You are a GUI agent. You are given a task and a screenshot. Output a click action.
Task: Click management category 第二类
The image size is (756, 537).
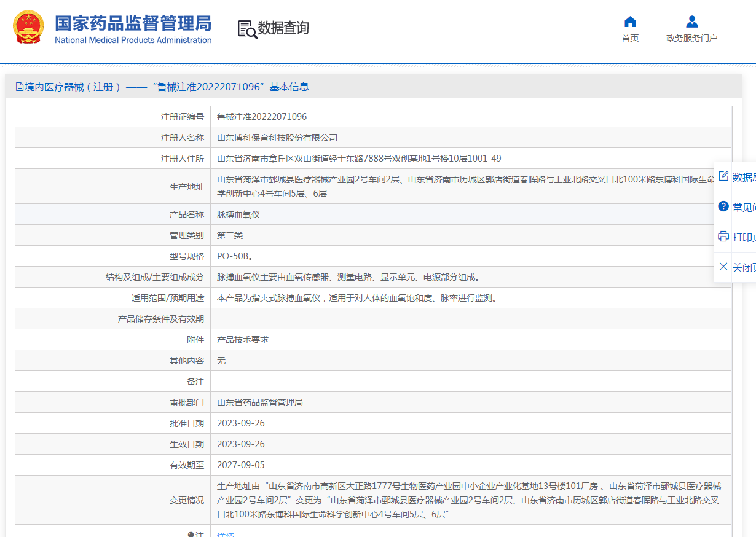[x=230, y=235]
